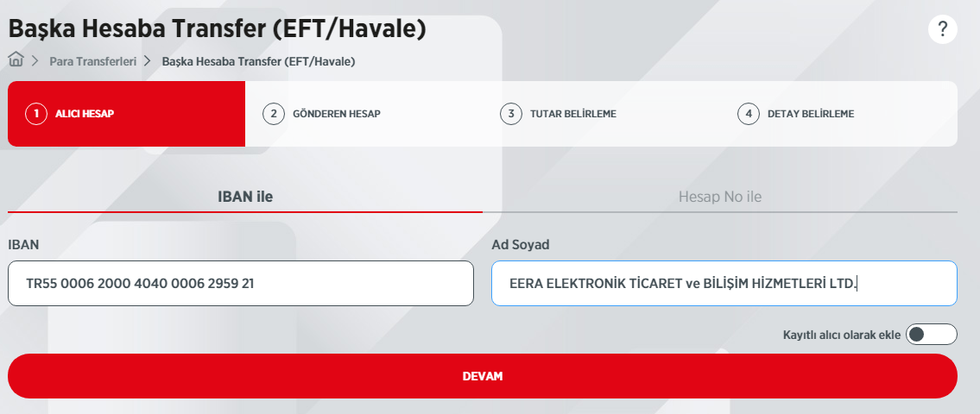Focus the Ad Soyad text field
The image size is (980, 414).
(x=724, y=283)
